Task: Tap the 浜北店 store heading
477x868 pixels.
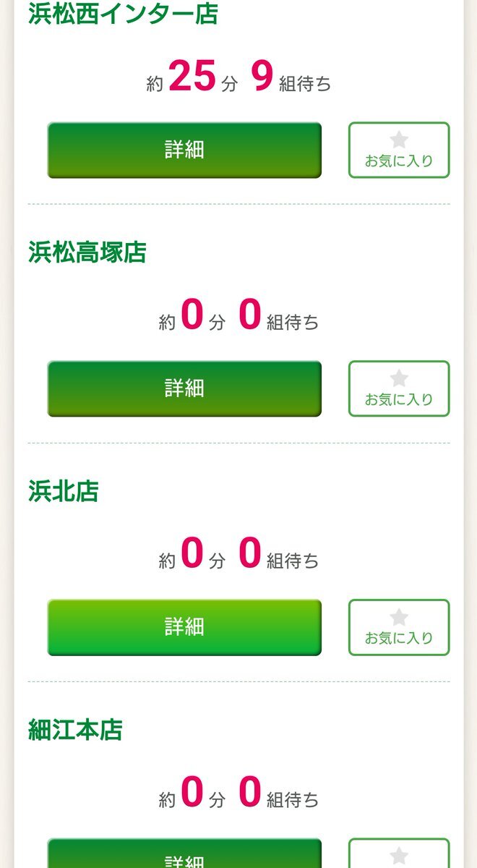Action: coord(64,491)
